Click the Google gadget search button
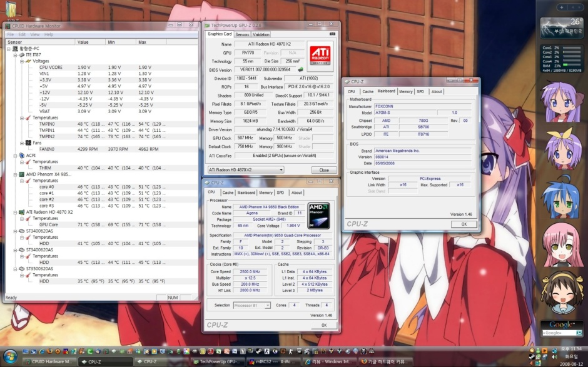Screen dimensions: 588x367 pos(579,333)
